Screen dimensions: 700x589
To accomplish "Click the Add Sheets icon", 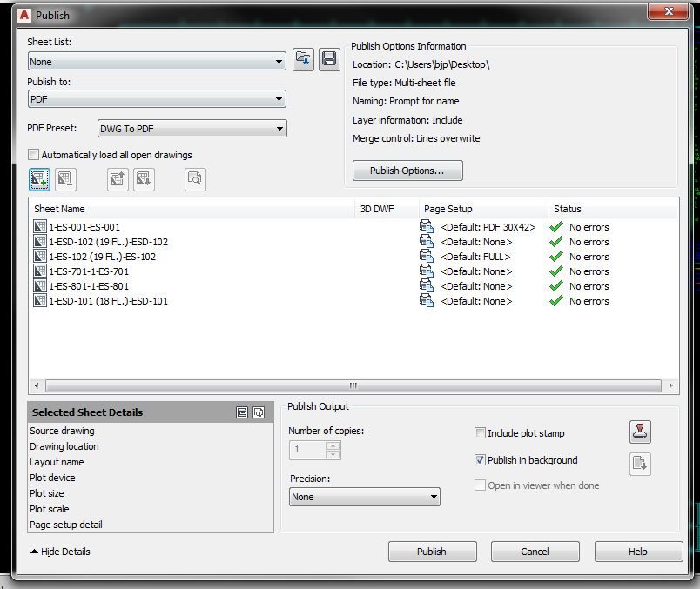I will tap(39, 179).
